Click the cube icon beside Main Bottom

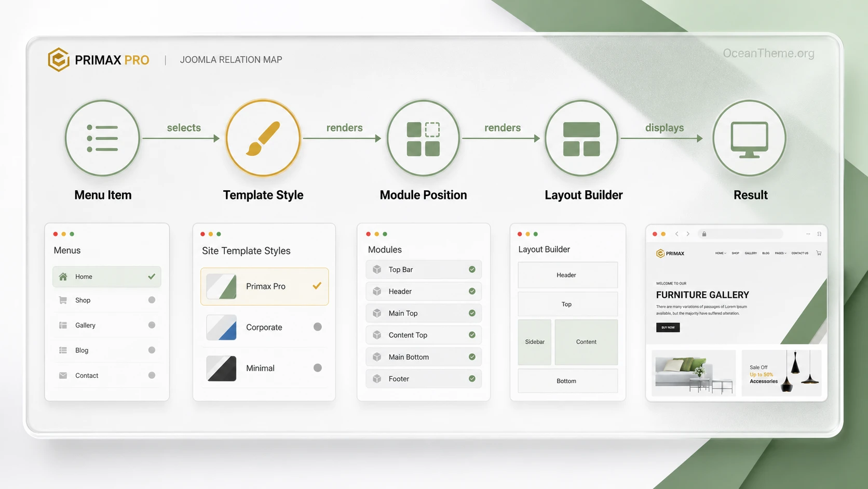[377, 356]
